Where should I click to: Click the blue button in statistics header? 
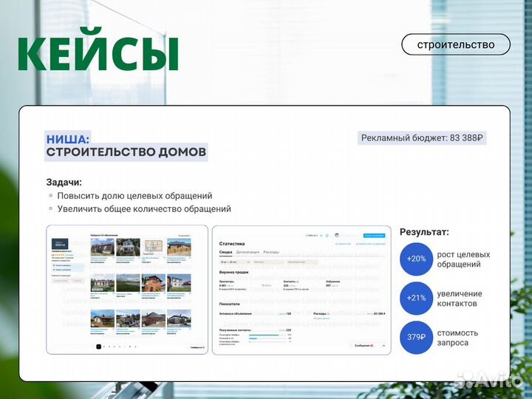coord(374,236)
